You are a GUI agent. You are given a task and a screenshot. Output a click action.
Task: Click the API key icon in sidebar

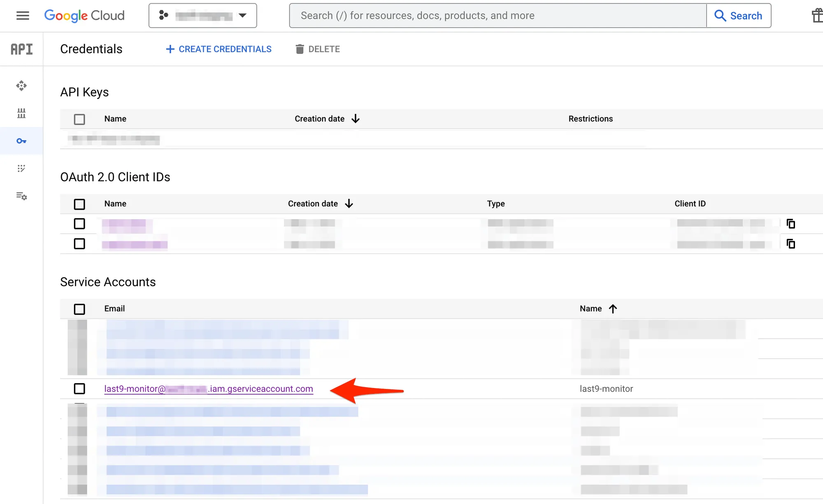22,141
